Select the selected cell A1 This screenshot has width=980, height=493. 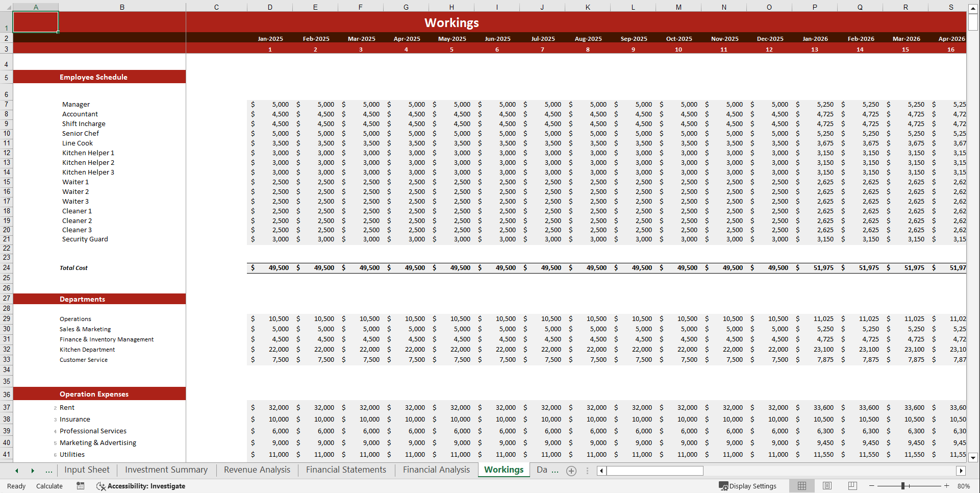[36, 22]
